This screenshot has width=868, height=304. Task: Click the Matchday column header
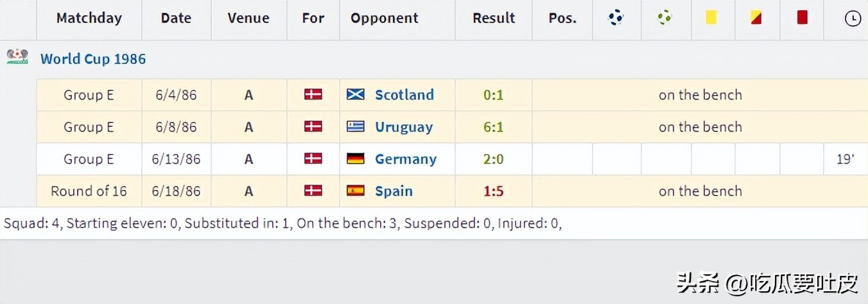[x=89, y=18]
